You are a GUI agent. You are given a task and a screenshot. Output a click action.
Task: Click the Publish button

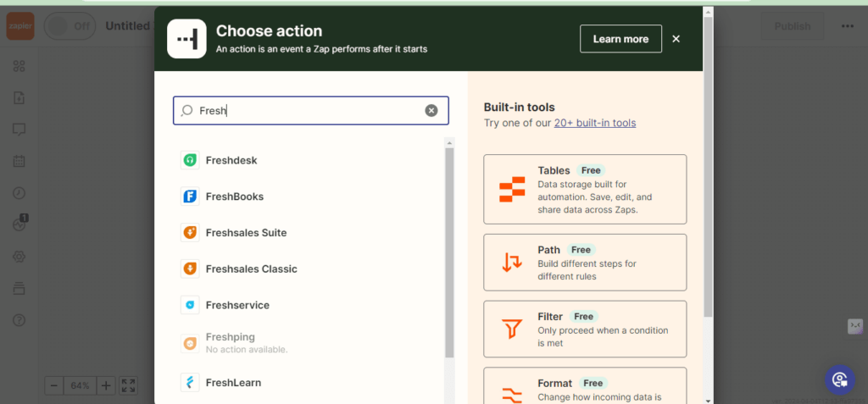(793, 26)
